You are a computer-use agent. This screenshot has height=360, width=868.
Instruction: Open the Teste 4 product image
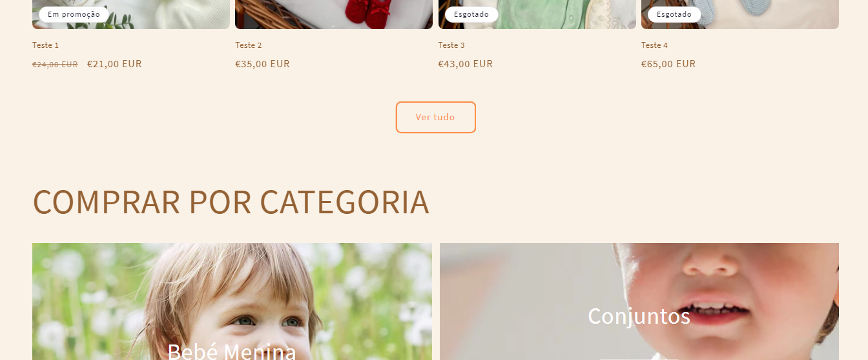pos(740,14)
